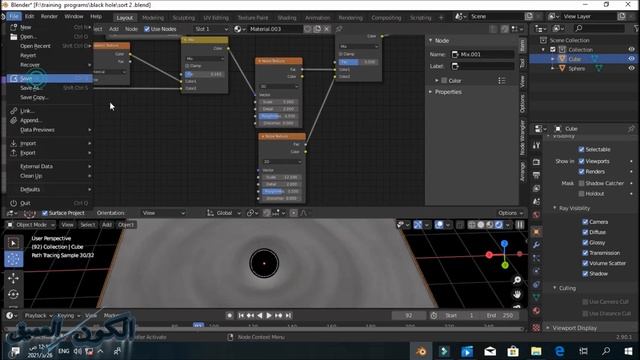This screenshot has height=360, width=640.
Task: Open the Object Mode dropdown
Action: (x=31, y=225)
